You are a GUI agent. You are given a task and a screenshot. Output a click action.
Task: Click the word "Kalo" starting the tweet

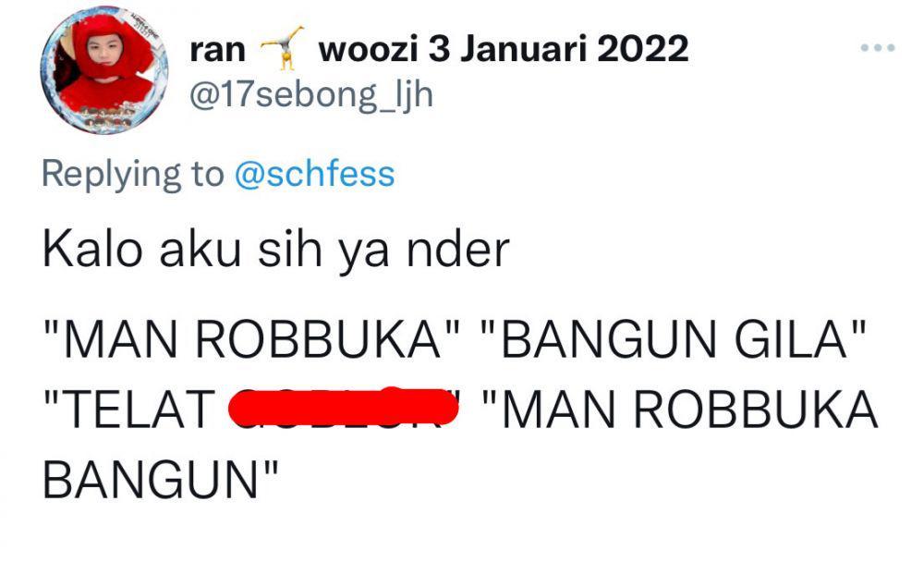92,250
